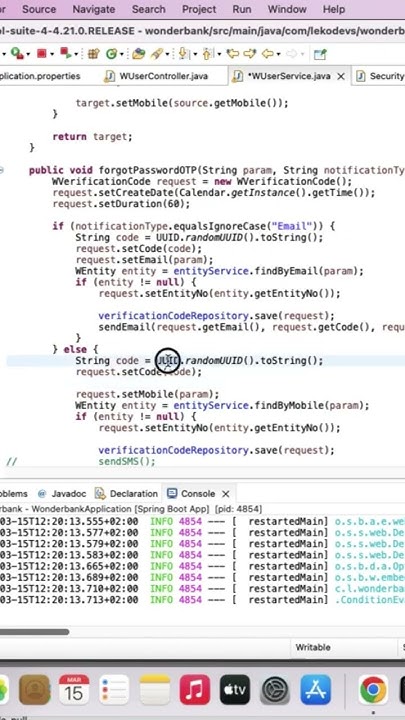
Task: Open the Project menu
Action: [x=199, y=9]
